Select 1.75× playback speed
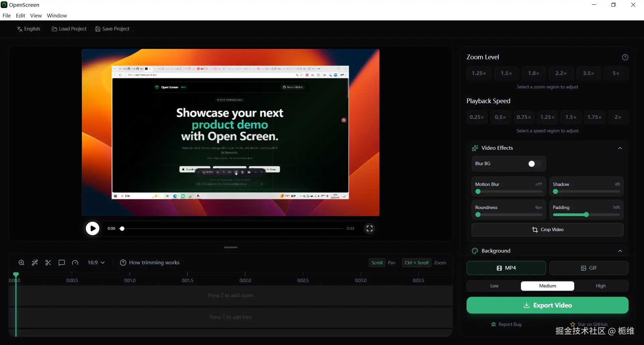Viewport: 644px width, 345px height. (x=594, y=117)
